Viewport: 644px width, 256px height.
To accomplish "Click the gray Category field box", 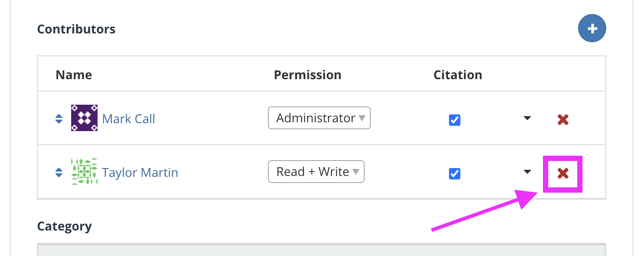I will pos(322,249).
